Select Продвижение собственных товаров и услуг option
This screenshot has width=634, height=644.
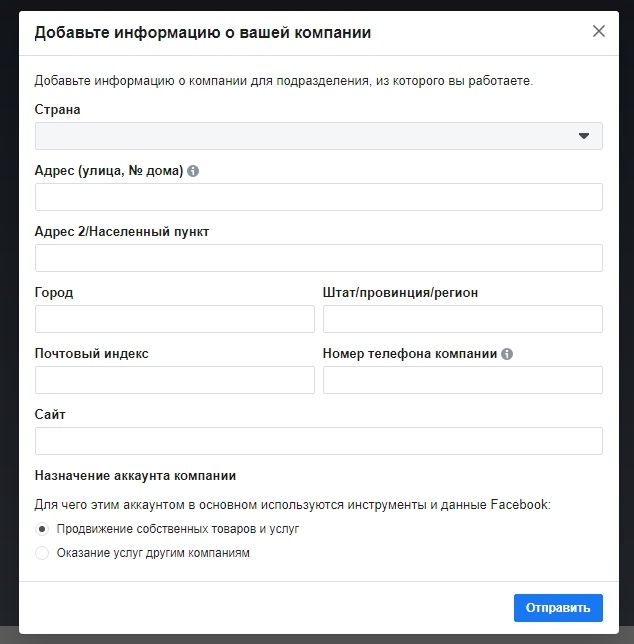[x=42, y=529]
